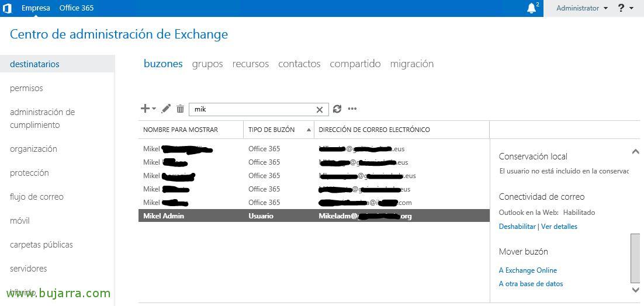Click the Office logo icon

tap(8, 8)
